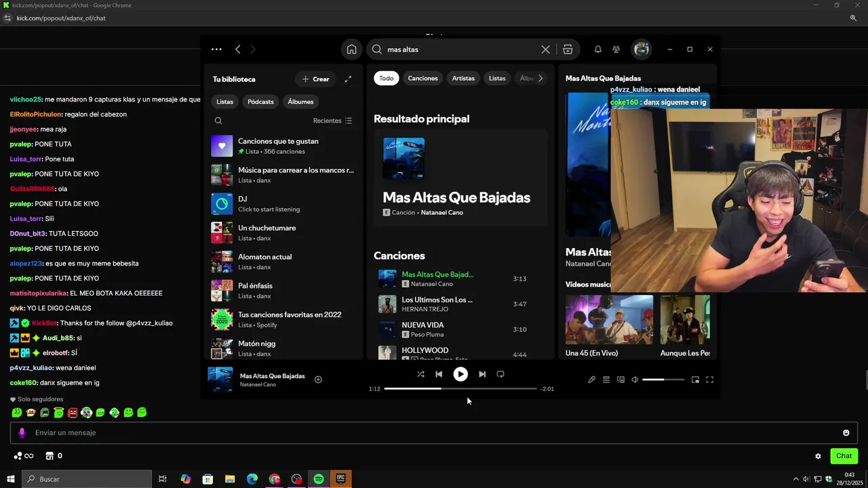
Task: Select the Listas filter chip in search
Action: [497, 79]
